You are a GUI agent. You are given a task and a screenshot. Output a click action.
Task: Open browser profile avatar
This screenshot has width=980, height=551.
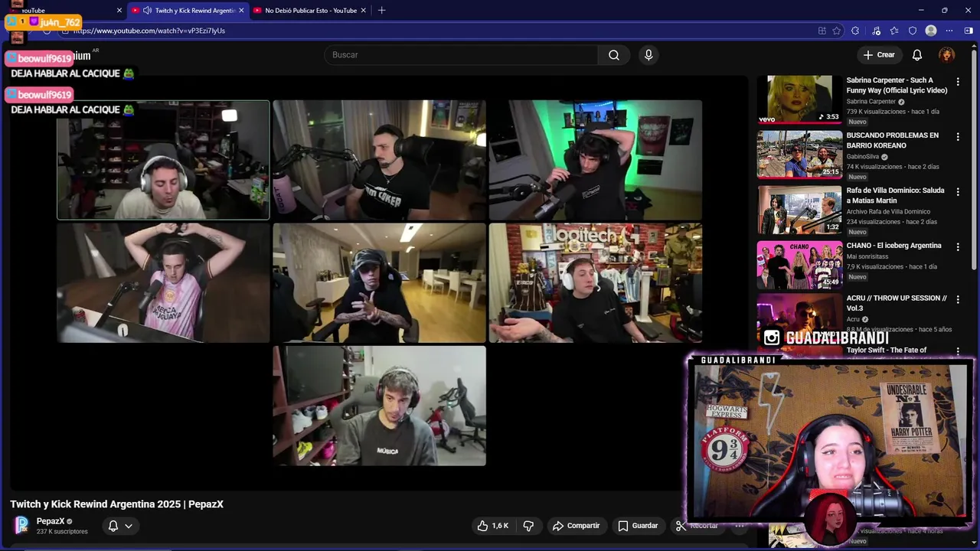click(x=931, y=31)
